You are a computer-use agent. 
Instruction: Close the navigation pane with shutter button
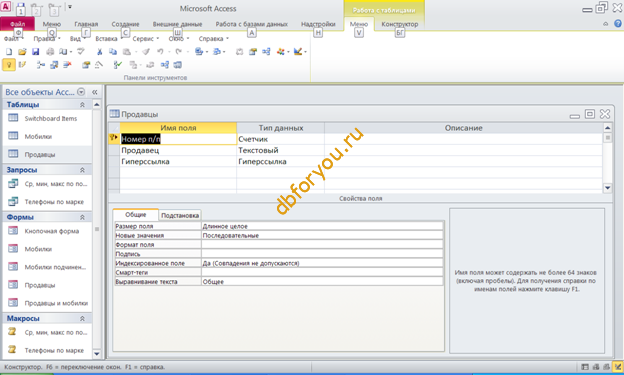[x=95, y=92]
